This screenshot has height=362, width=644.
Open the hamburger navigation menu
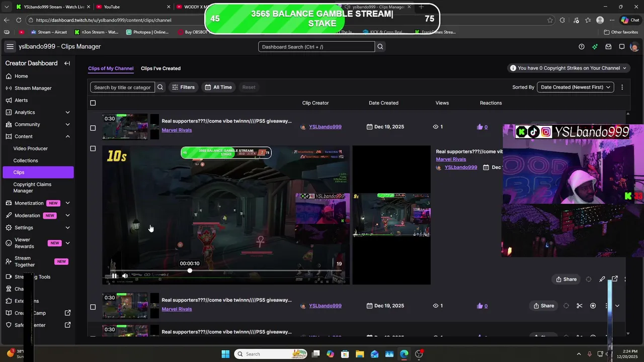(x=10, y=47)
